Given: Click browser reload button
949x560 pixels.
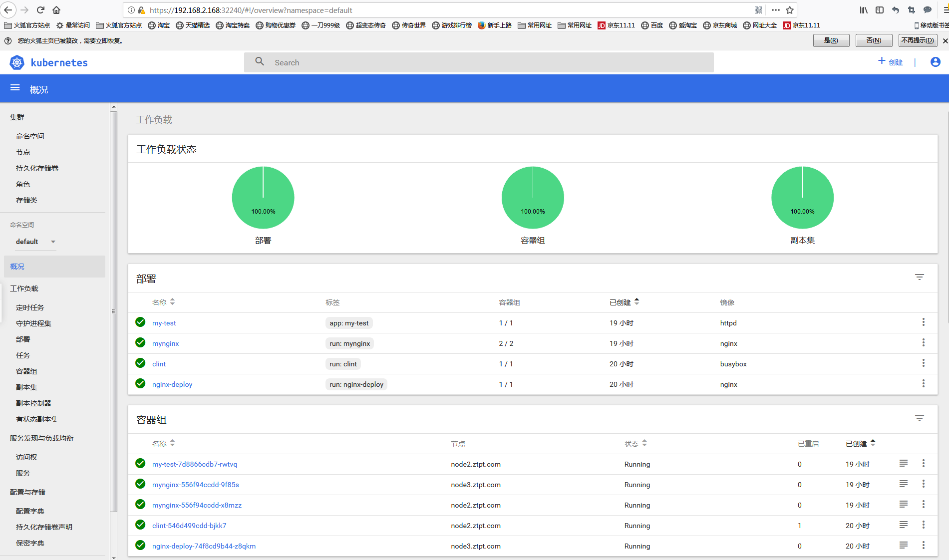Looking at the screenshot, I should 40,10.
